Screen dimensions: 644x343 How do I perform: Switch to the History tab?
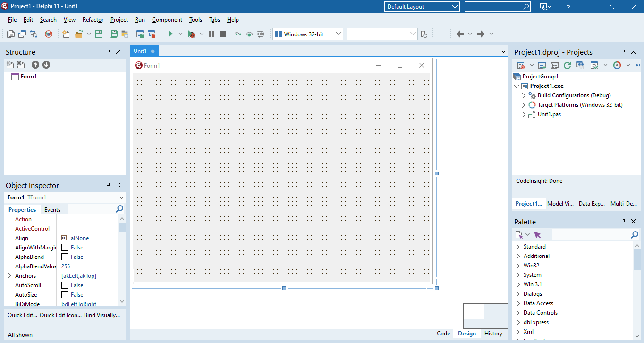point(493,334)
